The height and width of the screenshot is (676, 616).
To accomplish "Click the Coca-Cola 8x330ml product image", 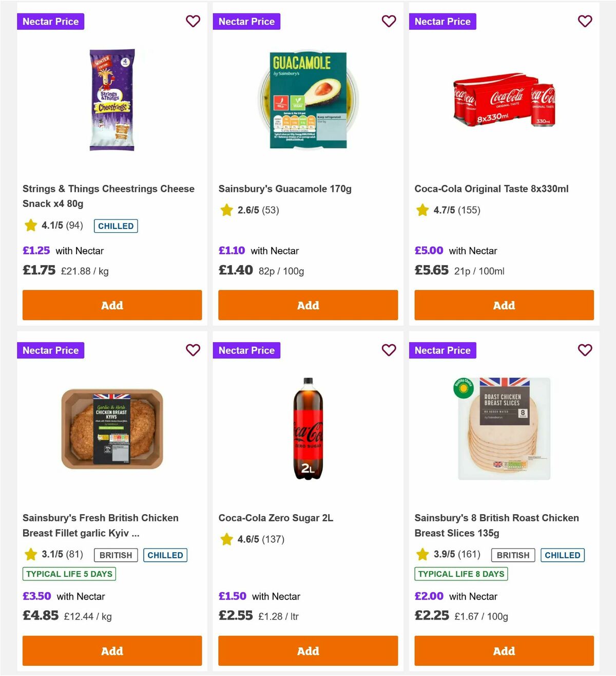I will pyautogui.click(x=504, y=101).
